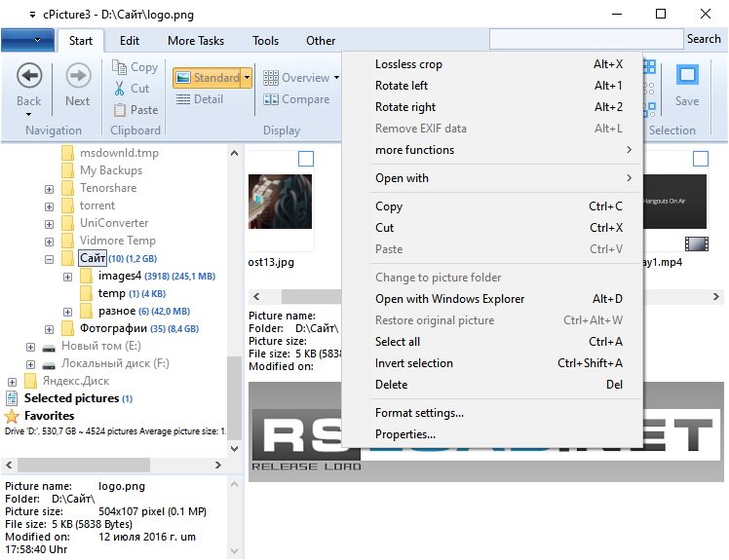
Task: Click the Hangouts On Air video thumbnail
Action: point(674,202)
